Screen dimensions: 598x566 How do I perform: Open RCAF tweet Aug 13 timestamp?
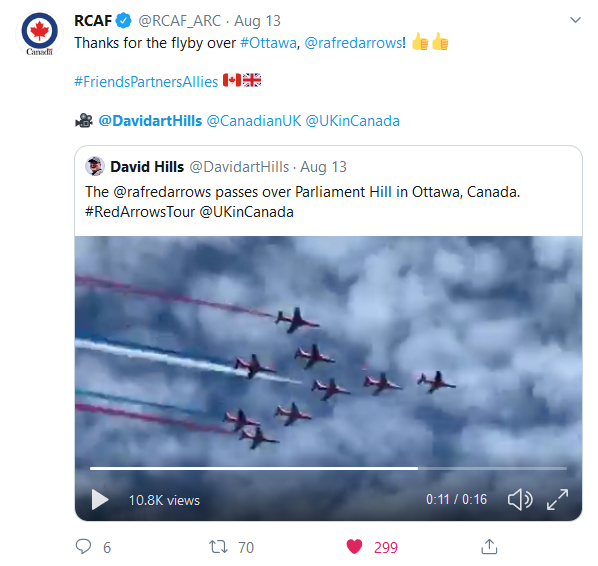pyautogui.click(x=257, y=21)
